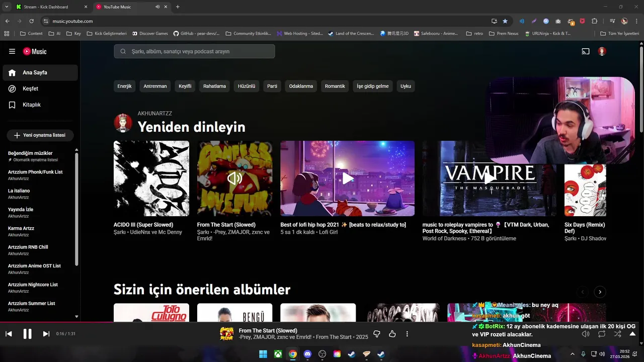
Task: Click the player volume icon
Action: [x=585, y=334]
